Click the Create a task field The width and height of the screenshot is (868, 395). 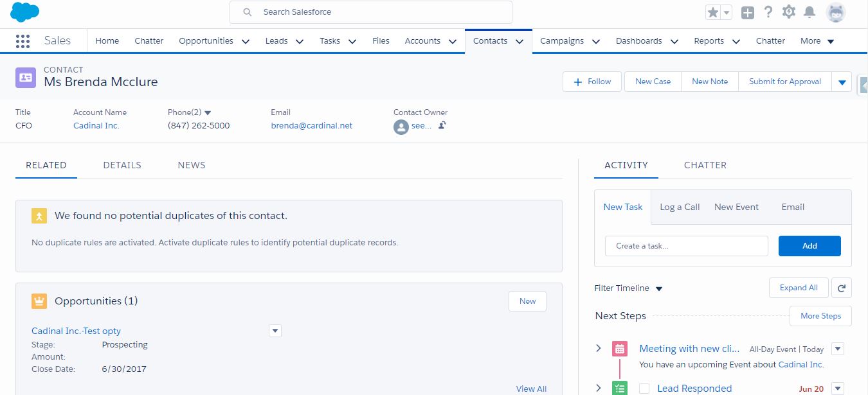687,246
